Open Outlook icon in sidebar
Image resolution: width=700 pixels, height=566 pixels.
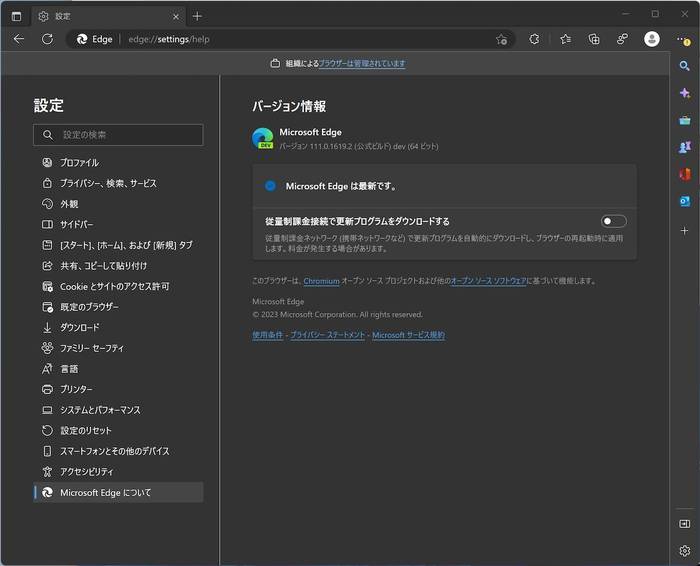pyautogui.click(x=684, y=201)
